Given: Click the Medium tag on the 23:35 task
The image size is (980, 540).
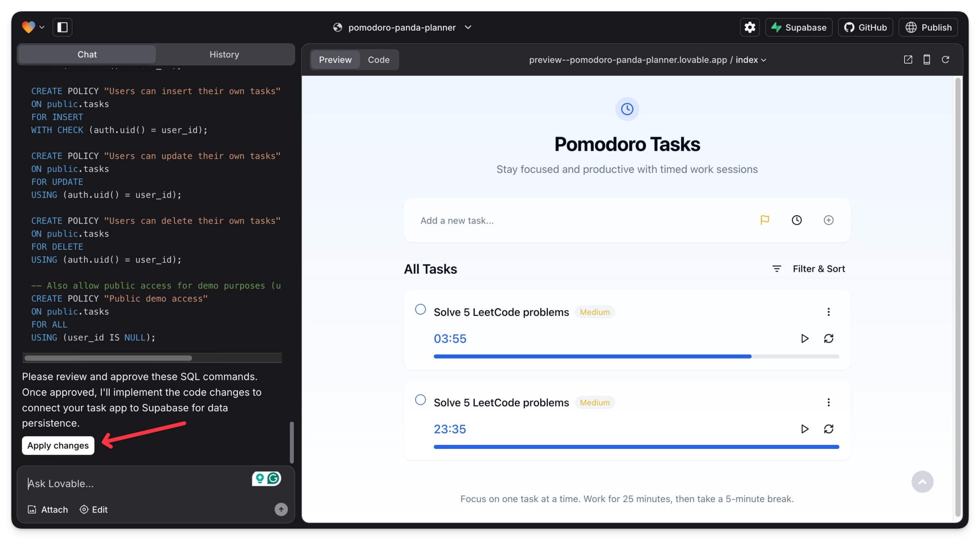Looking at the screenshot, I should click(x=595, y=402).
